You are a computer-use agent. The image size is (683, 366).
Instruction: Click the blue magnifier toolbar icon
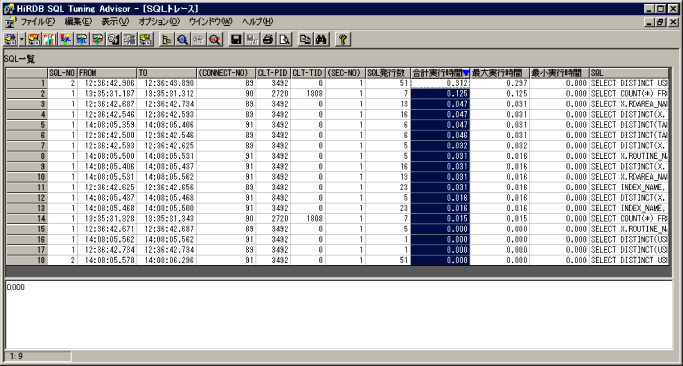(182, 40)
